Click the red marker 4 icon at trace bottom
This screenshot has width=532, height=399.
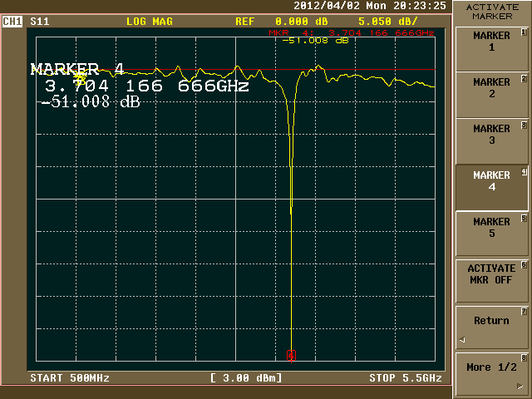coord(291,356)
